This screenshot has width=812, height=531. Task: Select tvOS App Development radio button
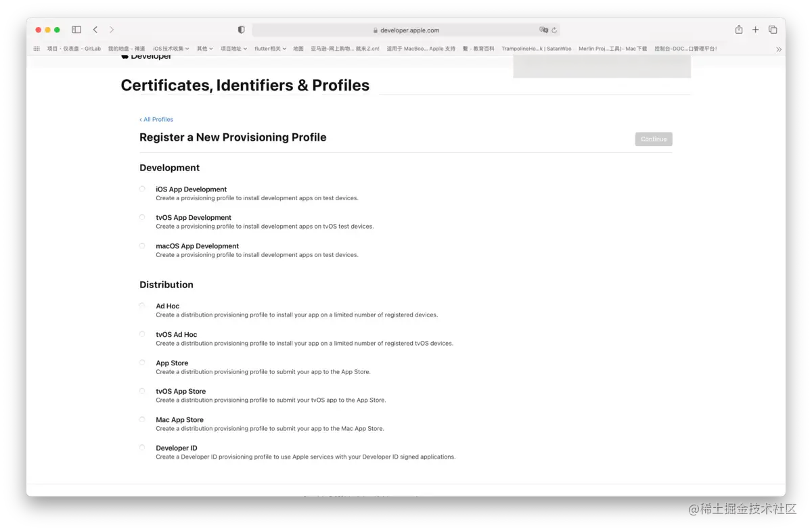click(x=142, y=217)
